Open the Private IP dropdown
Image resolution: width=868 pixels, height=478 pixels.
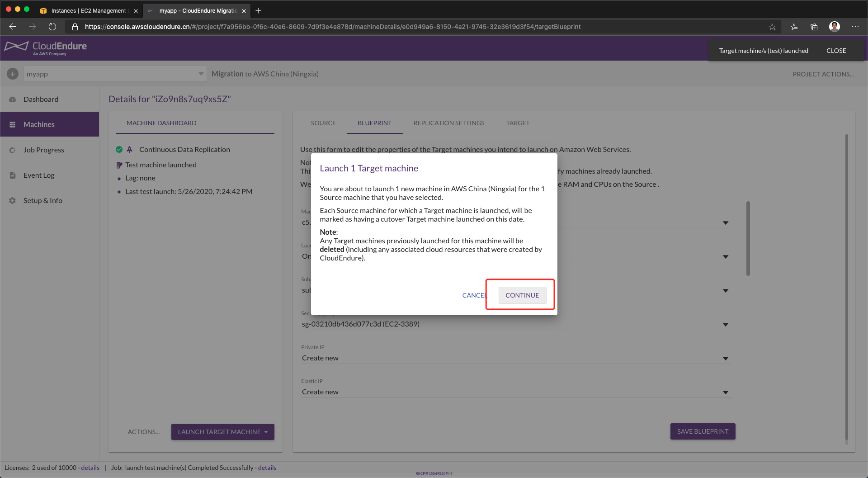pyautogui.click(x=725, y=358)
